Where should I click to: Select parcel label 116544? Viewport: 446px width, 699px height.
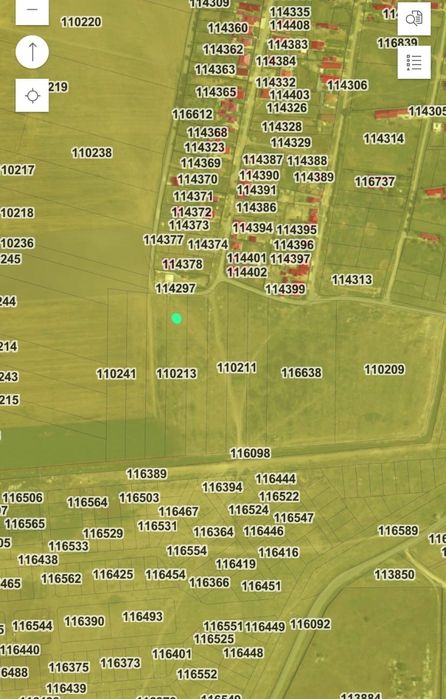click(x=33, y=626)
